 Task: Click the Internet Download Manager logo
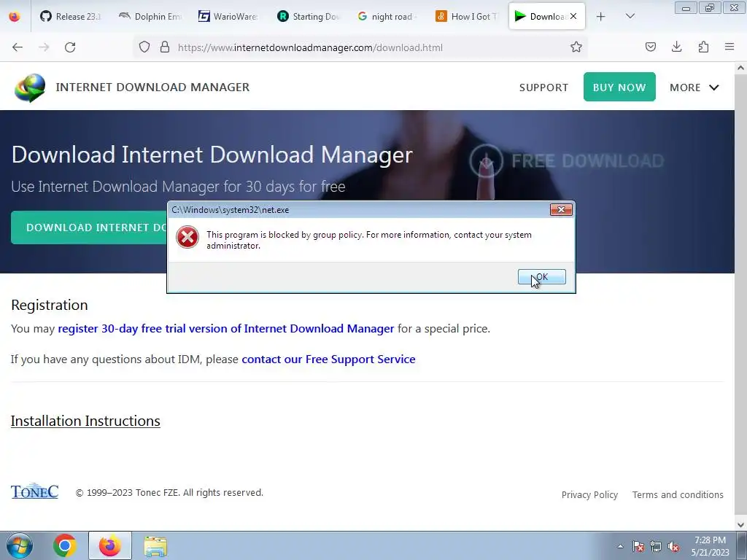[30, 87]
